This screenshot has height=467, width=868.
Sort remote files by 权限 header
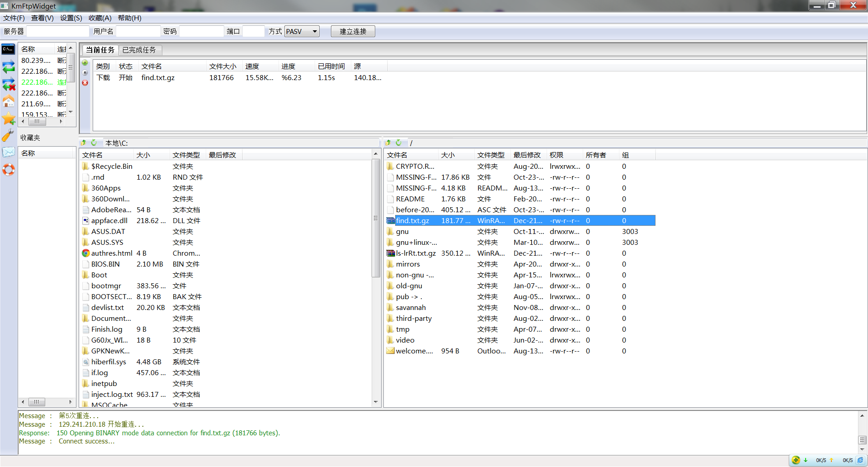coord(565,155)
